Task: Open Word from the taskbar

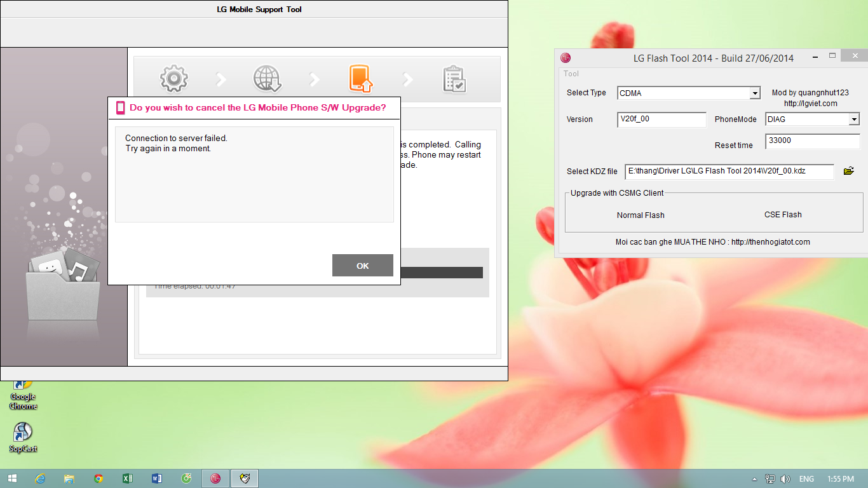Action: (x=157, y=478)
